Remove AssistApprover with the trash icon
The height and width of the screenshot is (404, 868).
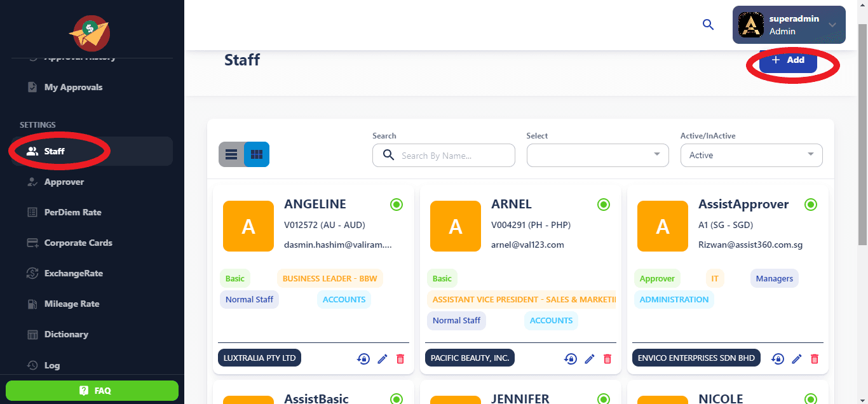[x=815, y=359]
